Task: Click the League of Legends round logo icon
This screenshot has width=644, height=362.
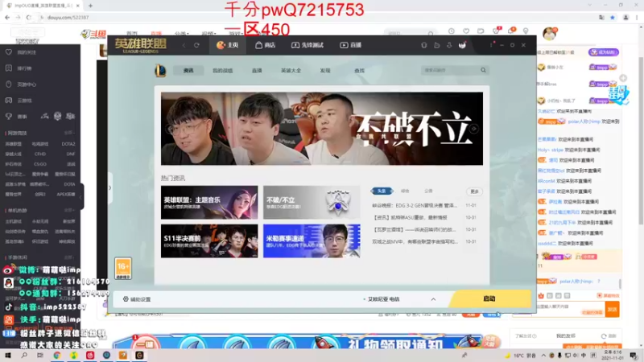Action: point(160,71)
